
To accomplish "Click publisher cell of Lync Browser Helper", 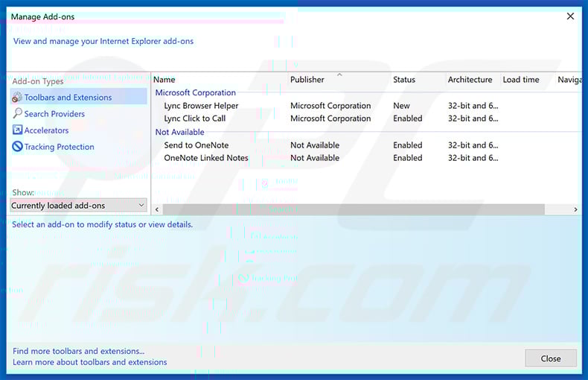I will point(330,106).
